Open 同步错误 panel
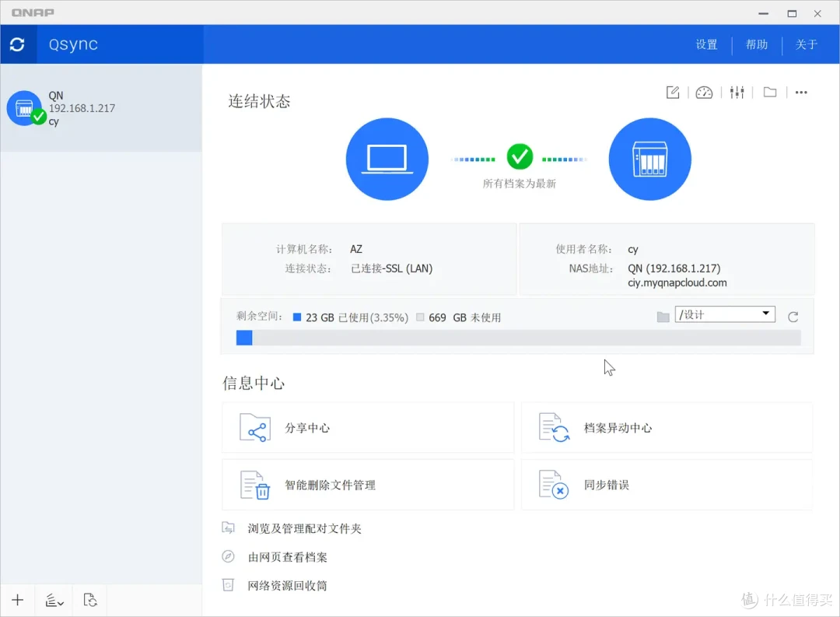The height and width of the screenshot is (617, 840). (x=667, y=485)
